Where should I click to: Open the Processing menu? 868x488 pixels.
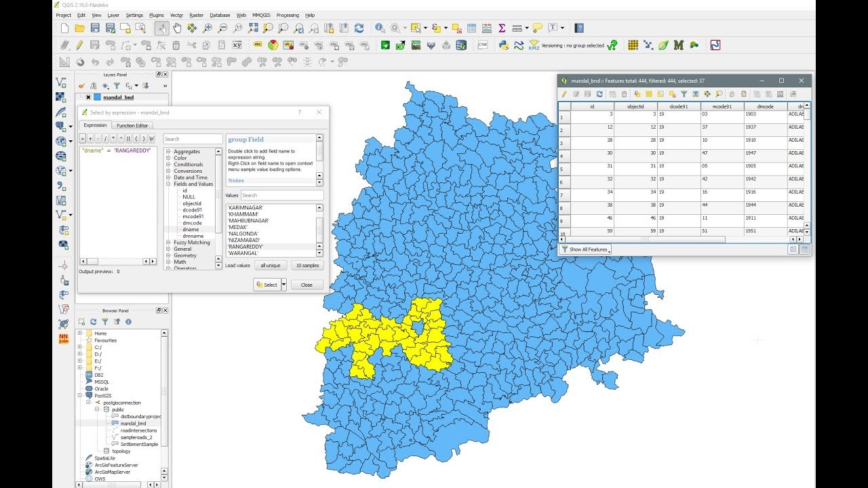click(x=288, y=15)
